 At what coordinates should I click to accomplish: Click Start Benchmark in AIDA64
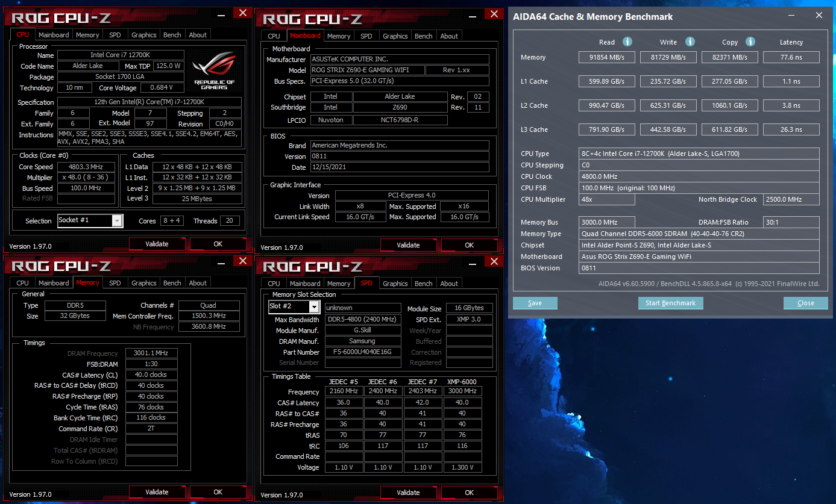click(x=670, y=303)
